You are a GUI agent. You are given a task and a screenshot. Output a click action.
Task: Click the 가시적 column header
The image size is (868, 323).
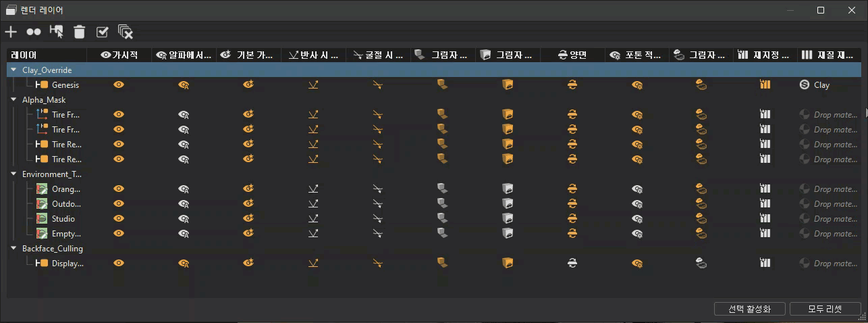[119, 55]
